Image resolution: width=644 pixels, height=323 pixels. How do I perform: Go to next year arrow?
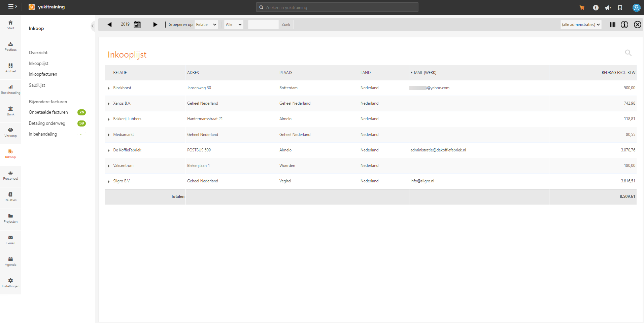pos(155,25)
